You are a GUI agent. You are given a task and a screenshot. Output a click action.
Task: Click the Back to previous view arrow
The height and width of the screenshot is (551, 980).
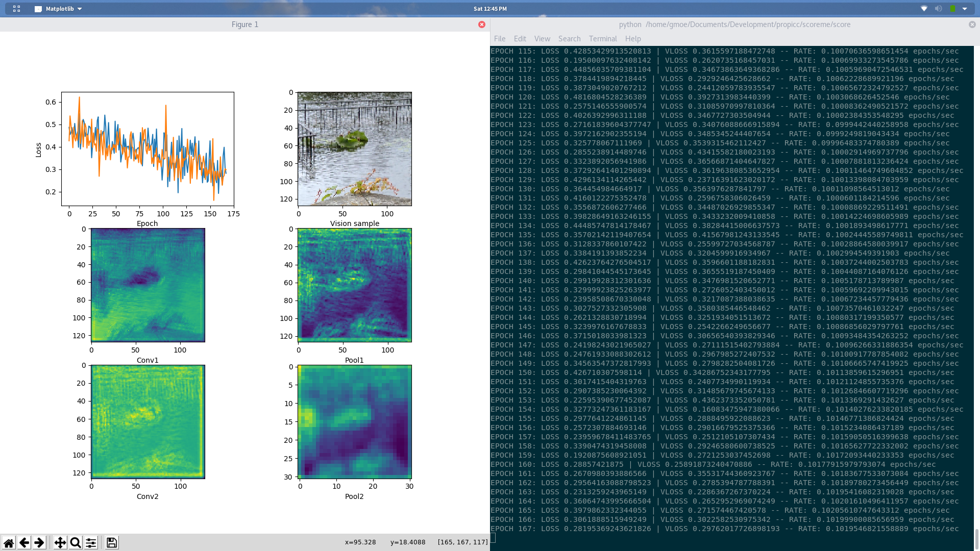pyautogui.click(x=24, y=542)
